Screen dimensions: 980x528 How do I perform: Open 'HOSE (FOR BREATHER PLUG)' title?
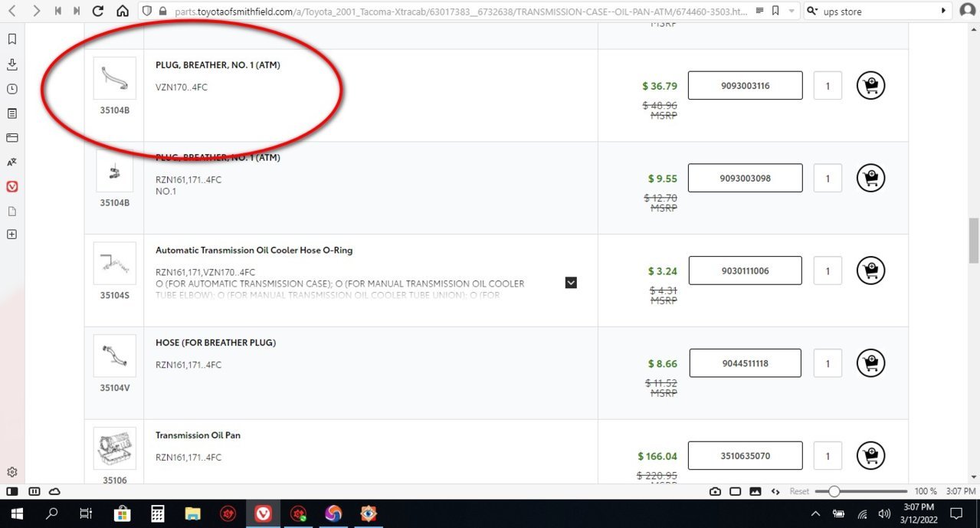216,343
